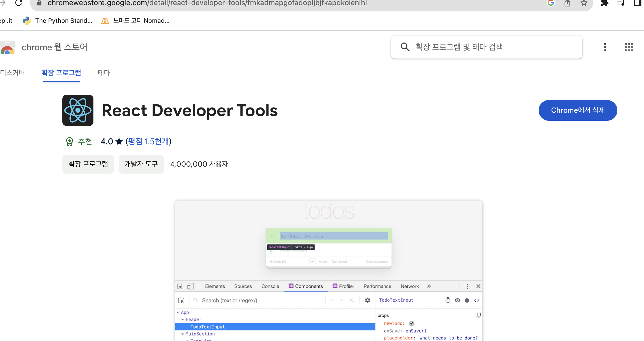Click the extension search input field
644x341 pixels.
(x=492, y=47)
